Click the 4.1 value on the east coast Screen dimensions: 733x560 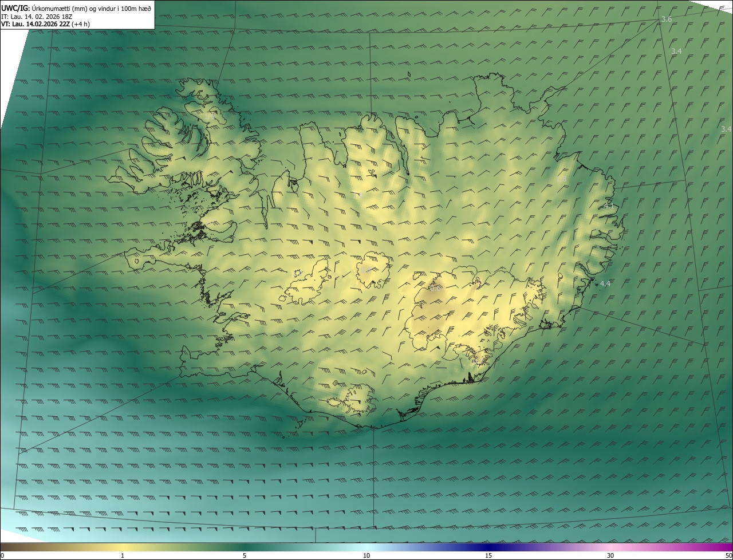tap(609, 206)
